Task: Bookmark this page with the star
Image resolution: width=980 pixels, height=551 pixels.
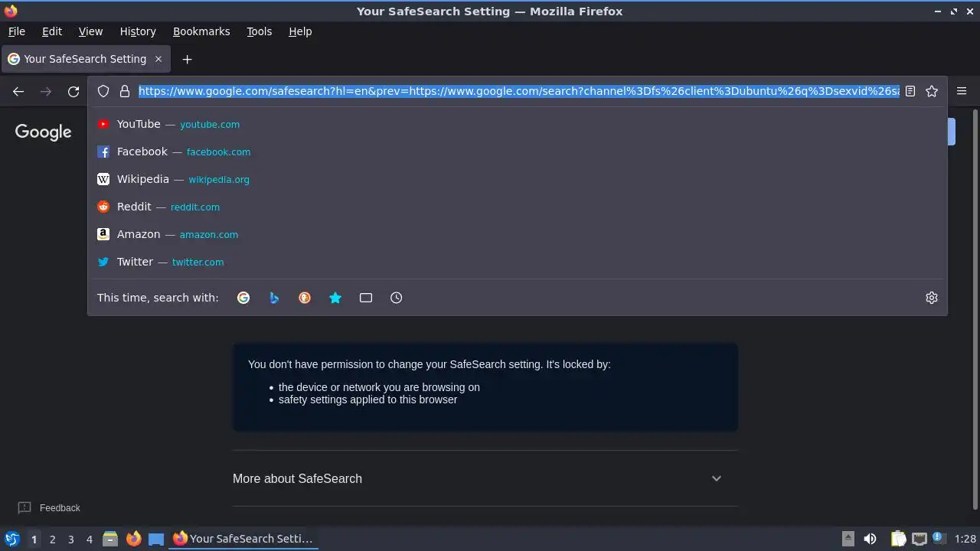Action: coord(932,91)
